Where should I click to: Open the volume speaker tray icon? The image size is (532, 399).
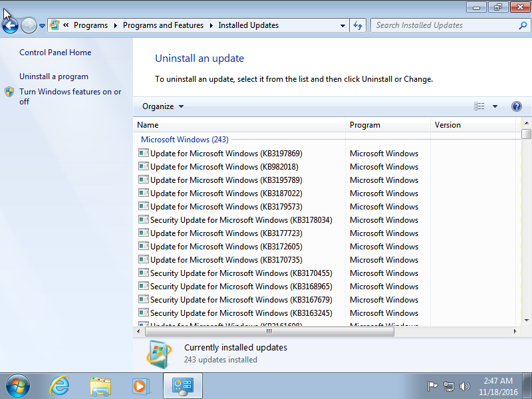tap(464, 386)
